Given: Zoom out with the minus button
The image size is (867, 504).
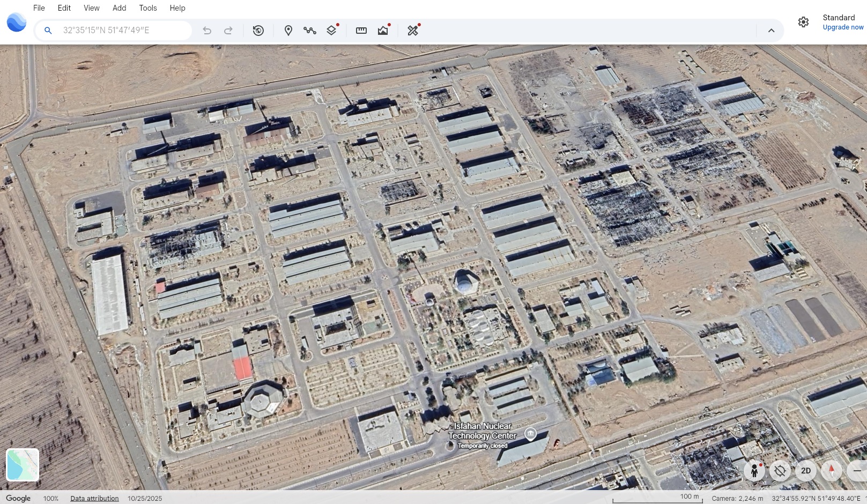Looking at the screenshot, I should pyautogui.click(x=857, y=471).
